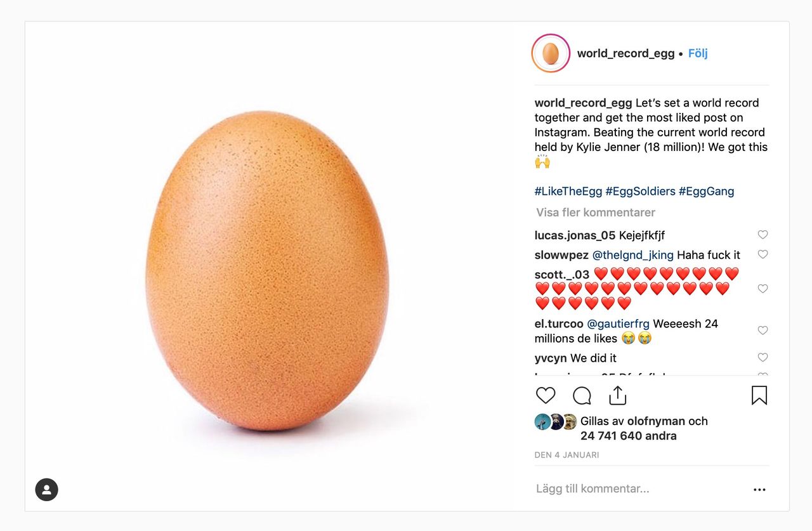Like the post with the heart icon

coord(546,395)
